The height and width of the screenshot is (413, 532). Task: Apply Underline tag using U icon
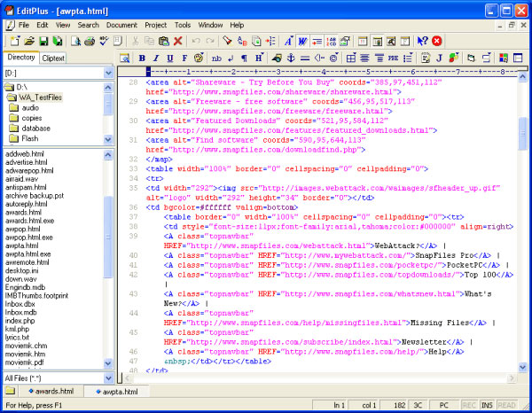[170, 58]
